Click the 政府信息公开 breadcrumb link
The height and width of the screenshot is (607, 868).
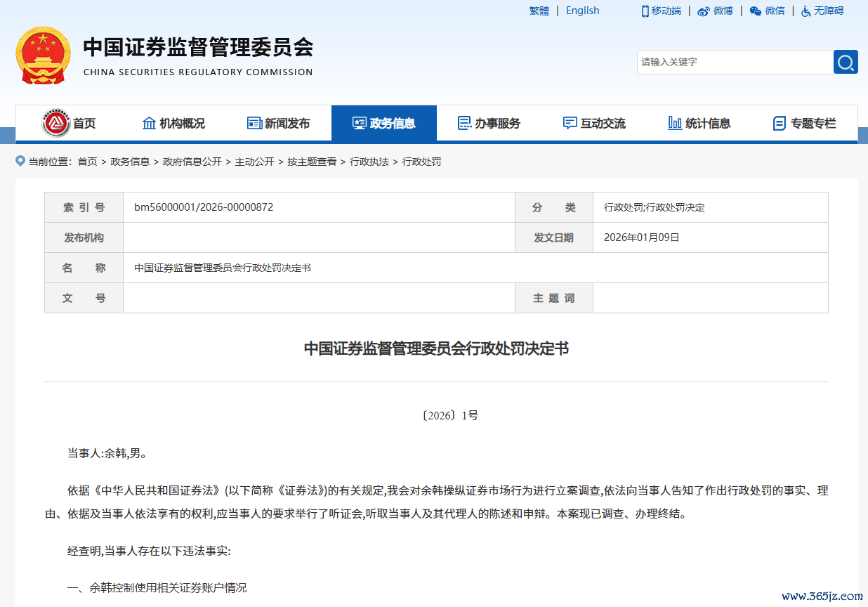point(192,162)
